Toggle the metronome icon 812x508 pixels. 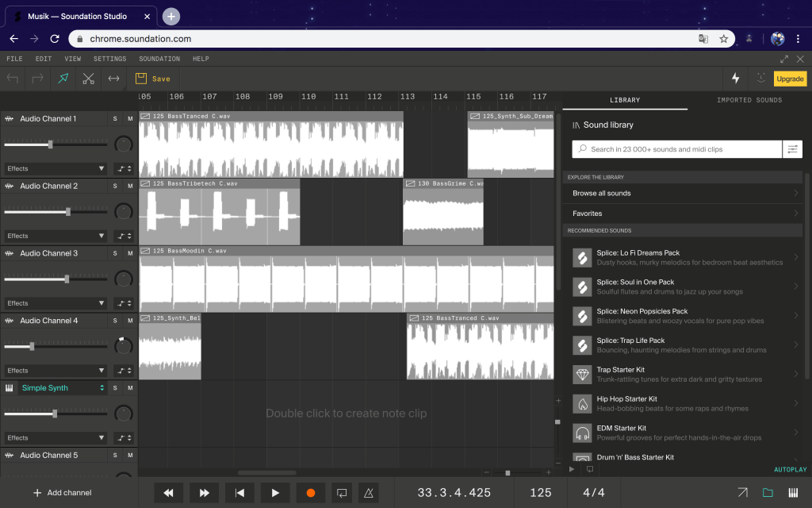[x=368, y=493]
